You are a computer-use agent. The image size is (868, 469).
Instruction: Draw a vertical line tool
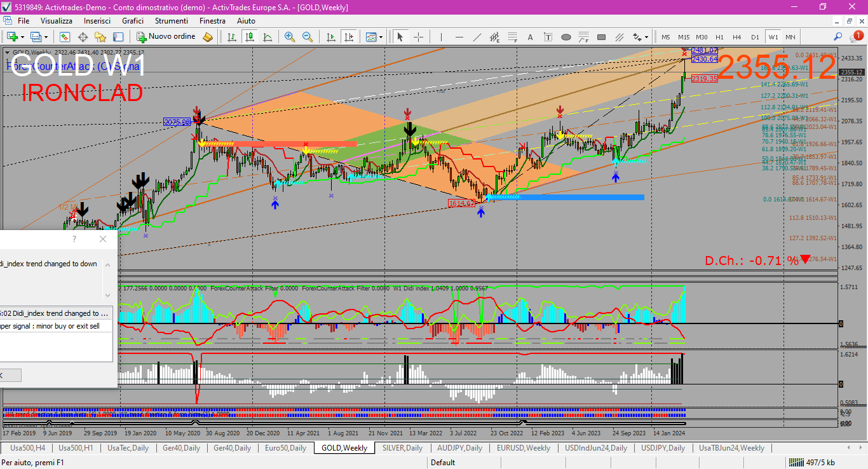pos(441,37)
